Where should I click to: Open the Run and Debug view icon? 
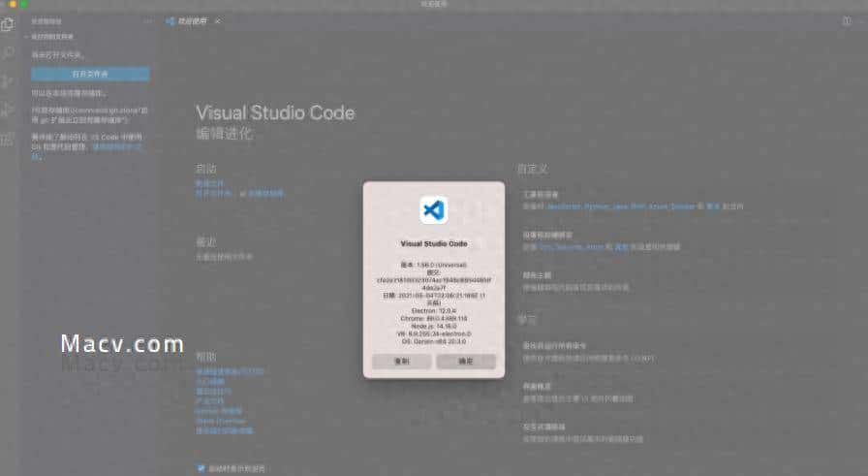[8, 110]
